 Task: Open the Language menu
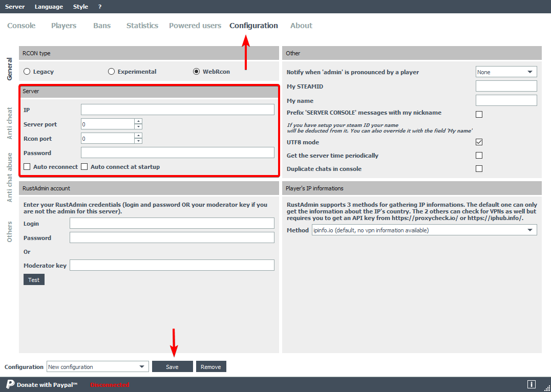click(49, 7)
